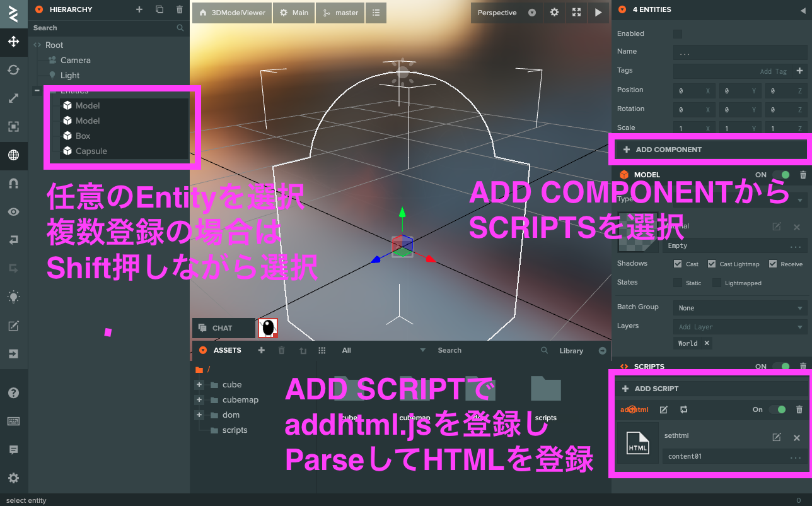812x506 pixels.
Task: Open the lightmapper bulb icon
Action: 13,297
